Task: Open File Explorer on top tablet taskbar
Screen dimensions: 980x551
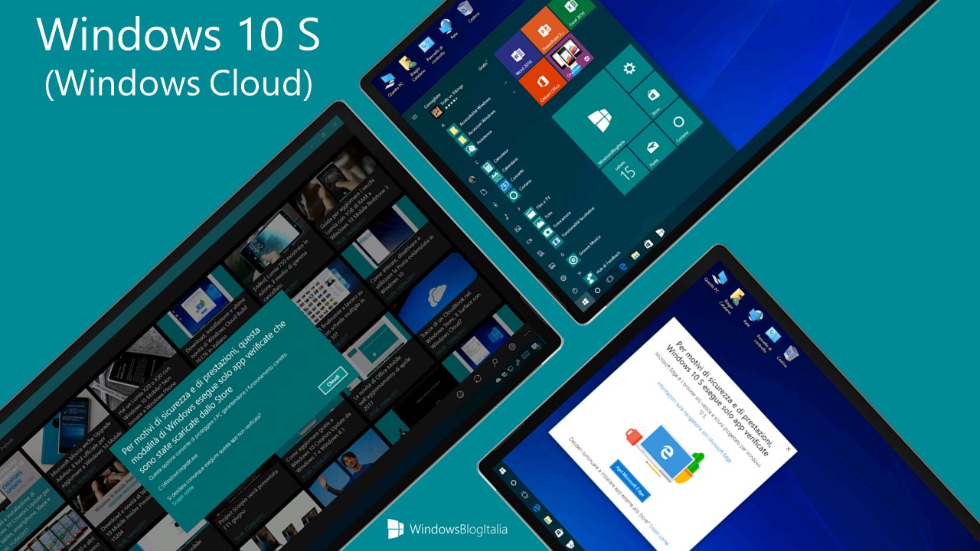Action: click(635, 254)
